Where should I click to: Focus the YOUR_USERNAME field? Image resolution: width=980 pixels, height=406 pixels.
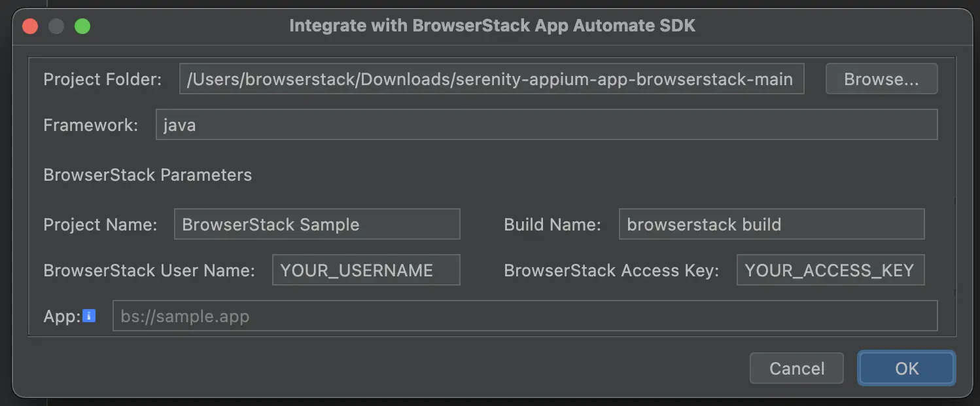click(366, 270)
